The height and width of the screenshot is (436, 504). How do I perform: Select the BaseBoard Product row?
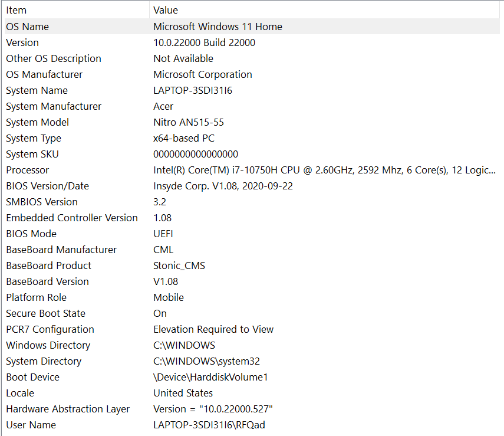(x=252, y=265)
